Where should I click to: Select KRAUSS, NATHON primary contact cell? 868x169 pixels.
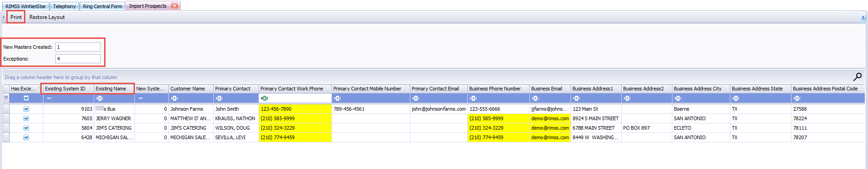tap(236, 118)
